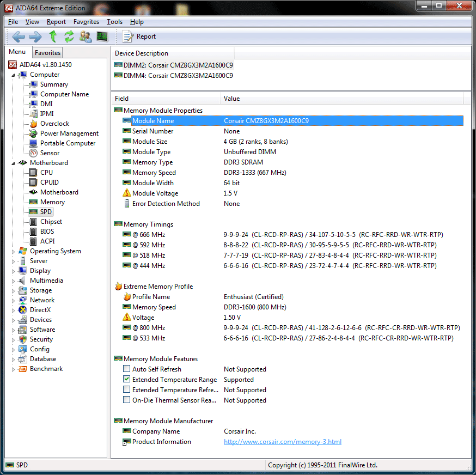Click the Benchmark icon in the tree

point(23,369)
